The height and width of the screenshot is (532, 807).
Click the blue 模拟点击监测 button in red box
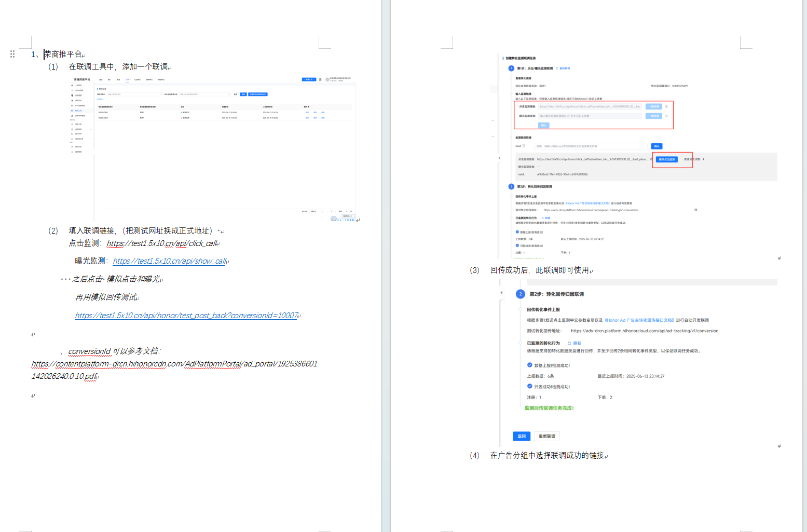click(666, 159)
